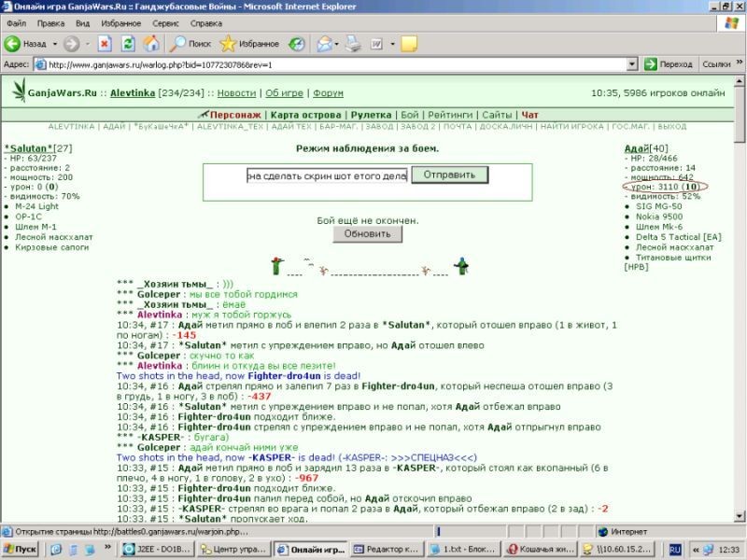
Task: Refresh the page with the green arrows icon
Action: [x=128, y=44]
